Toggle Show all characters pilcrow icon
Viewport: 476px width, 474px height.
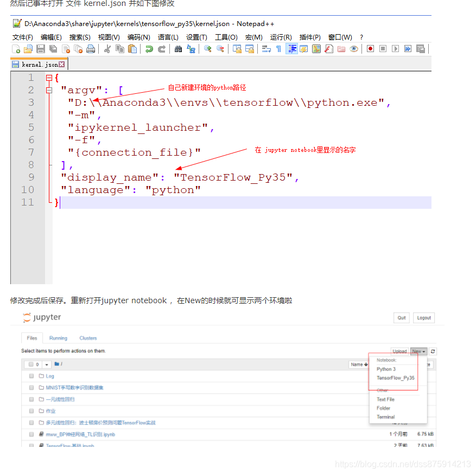click(278, 49)
